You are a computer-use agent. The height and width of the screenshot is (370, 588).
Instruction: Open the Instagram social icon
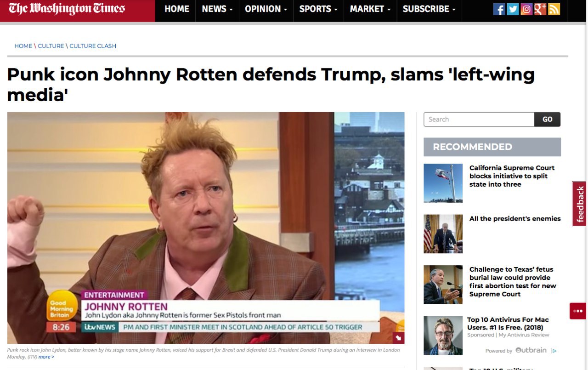coord(526,9)
